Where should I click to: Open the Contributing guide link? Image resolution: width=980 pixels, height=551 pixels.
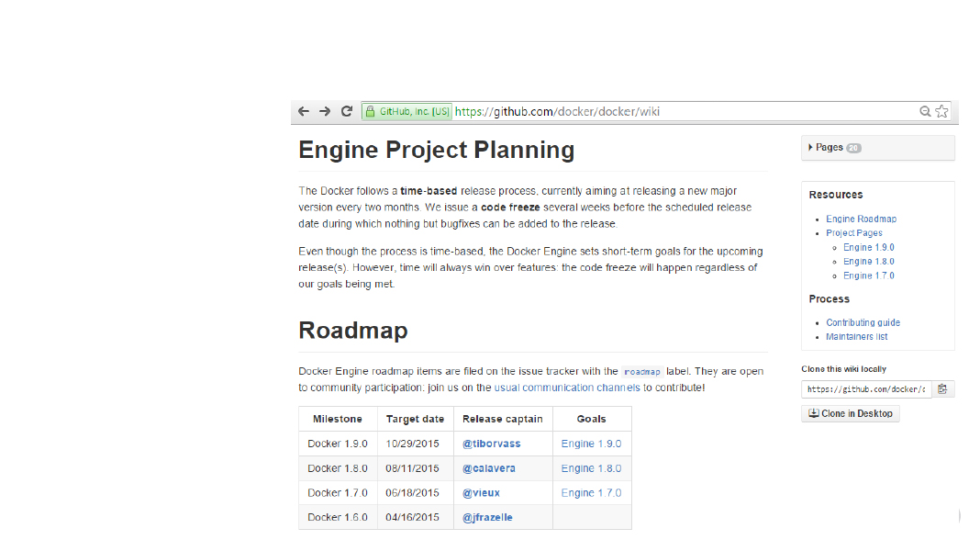(x=863, y=322)
